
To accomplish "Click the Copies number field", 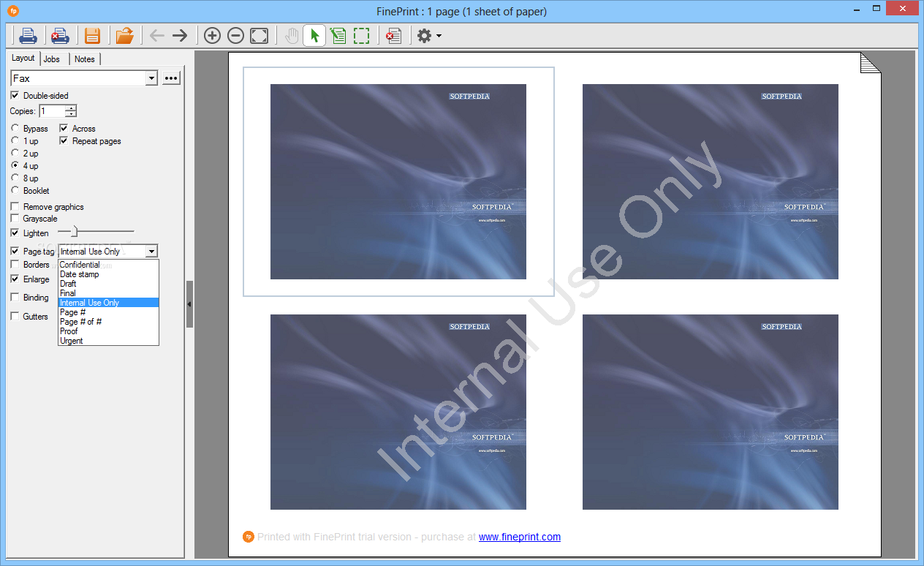I will point(52,111).
